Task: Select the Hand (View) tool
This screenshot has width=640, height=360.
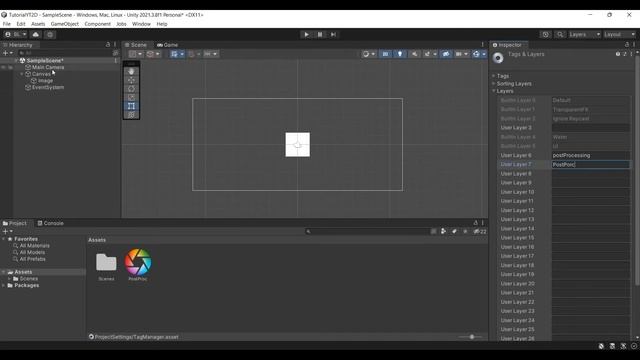Action: tap(131, 71)
